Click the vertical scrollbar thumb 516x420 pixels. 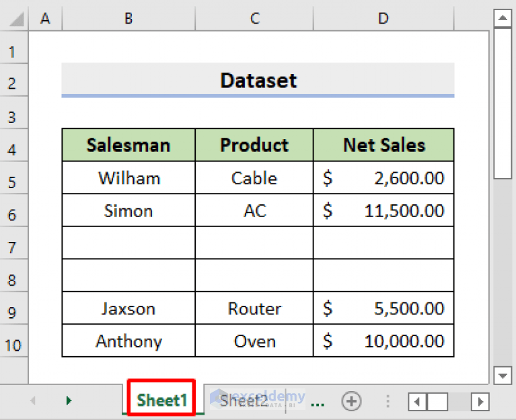point(503,103)
